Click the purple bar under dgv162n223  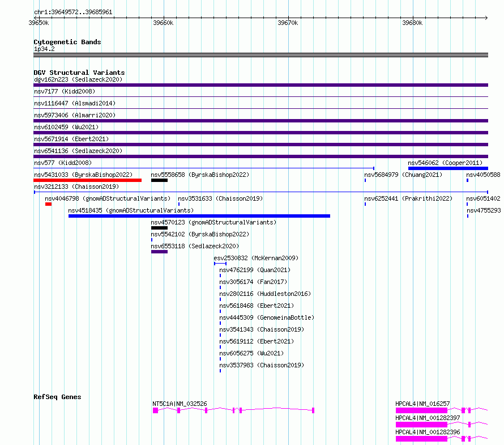[x=260, y=85]
